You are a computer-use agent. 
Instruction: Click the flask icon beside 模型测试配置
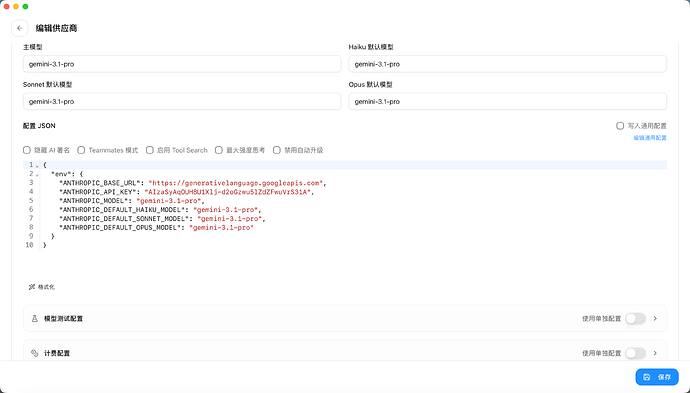(35, 319)
